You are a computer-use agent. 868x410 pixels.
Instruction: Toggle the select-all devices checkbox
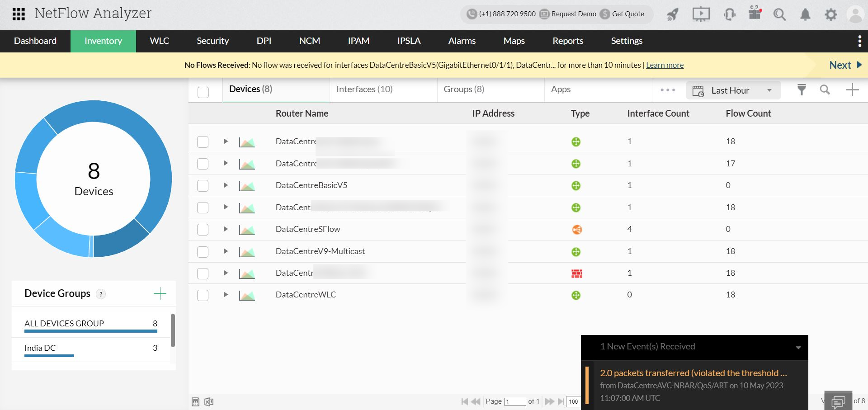click(203, 92)
